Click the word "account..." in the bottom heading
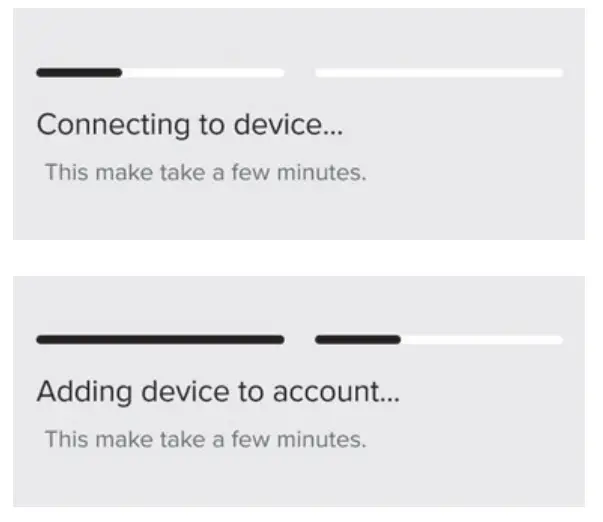Screen dimensions: 603x522 pyautogui.click(x=336, y=392)
